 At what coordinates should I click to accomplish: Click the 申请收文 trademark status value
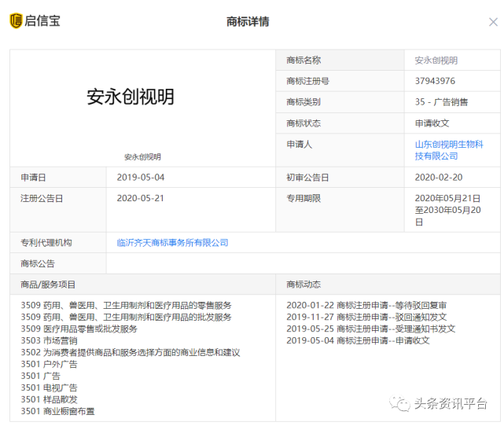[432, 123]
